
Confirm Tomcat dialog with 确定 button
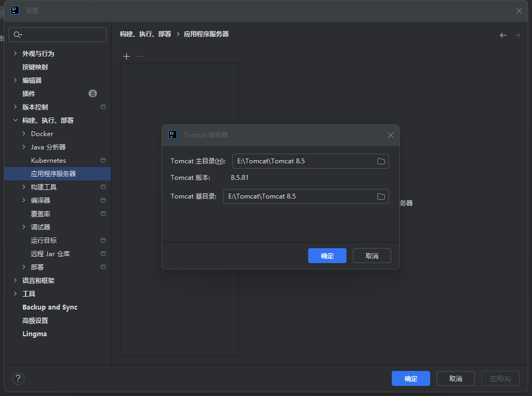pyautogui.click(x=327, y=256)
